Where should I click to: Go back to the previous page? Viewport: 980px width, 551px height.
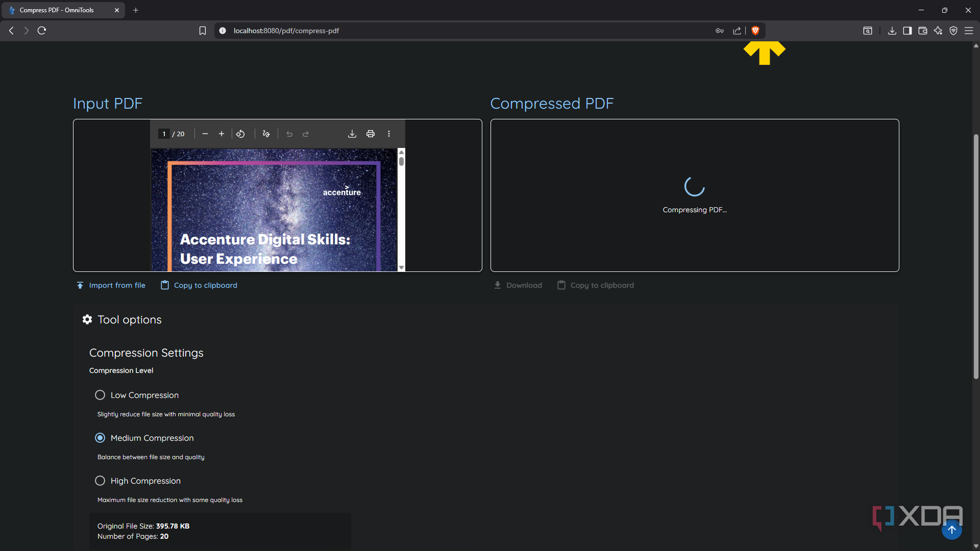11,31
